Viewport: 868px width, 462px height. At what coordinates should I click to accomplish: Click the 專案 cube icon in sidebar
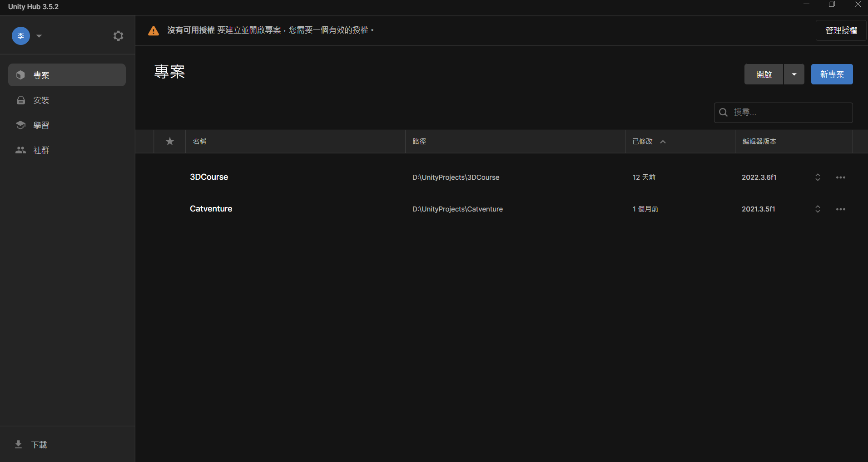[20, 75]
